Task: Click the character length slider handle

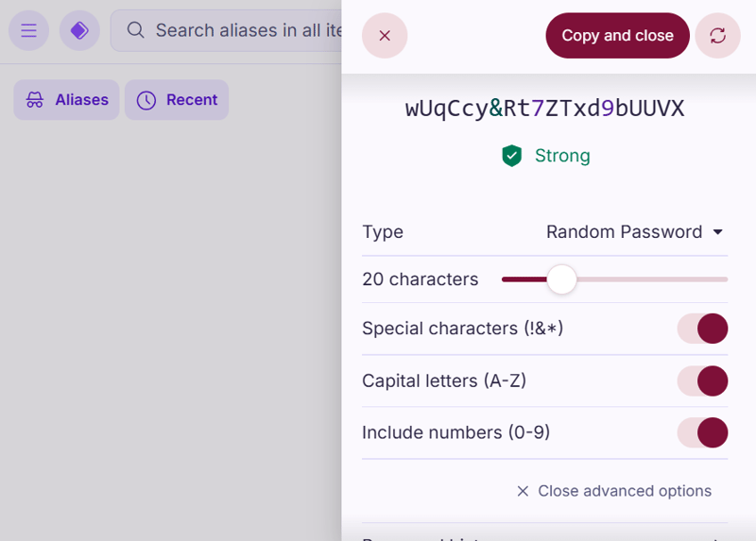Action: click(x=561, y=279)
